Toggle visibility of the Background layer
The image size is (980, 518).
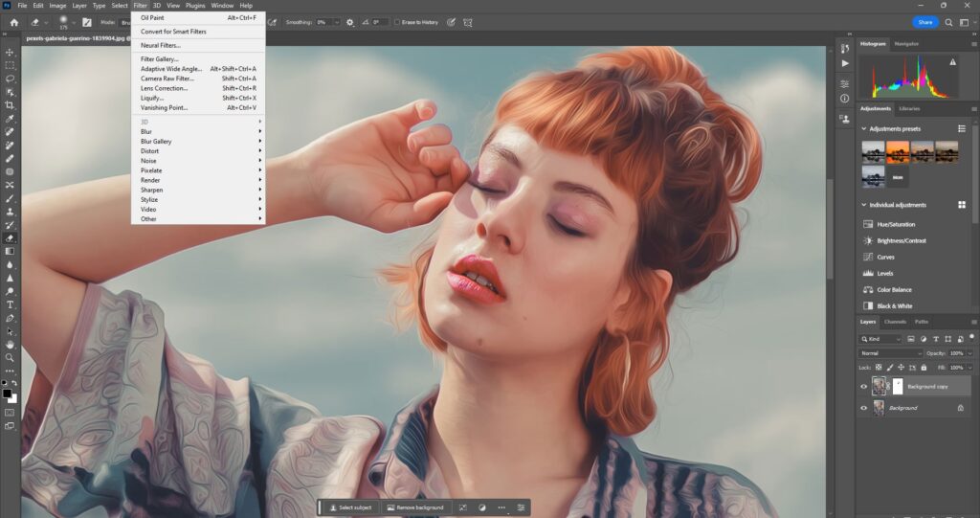pos(863,408)
